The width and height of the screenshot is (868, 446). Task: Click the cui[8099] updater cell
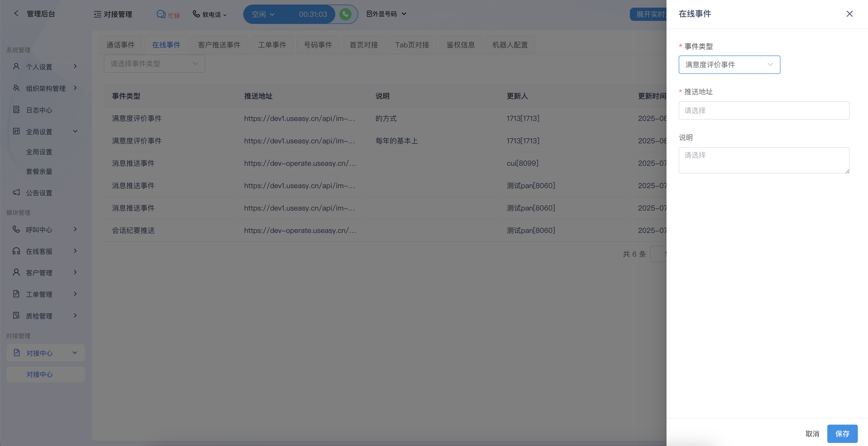[x=522, y=163]
